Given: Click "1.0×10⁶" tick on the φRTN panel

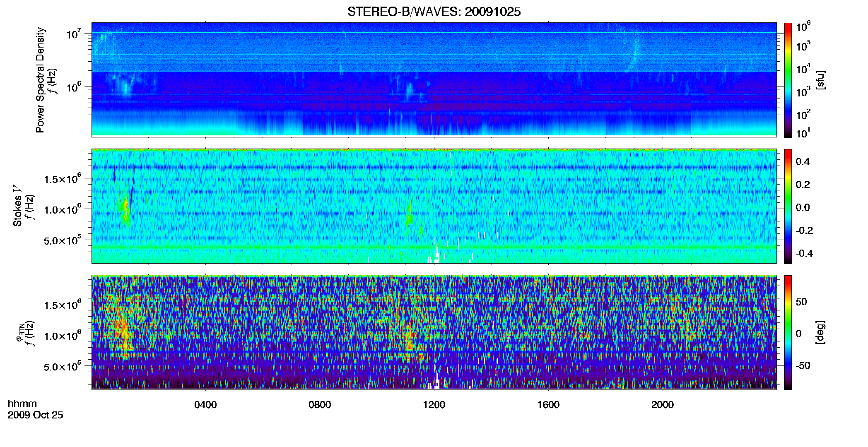Looking at the screenshot, I should [x=63, y=336].
